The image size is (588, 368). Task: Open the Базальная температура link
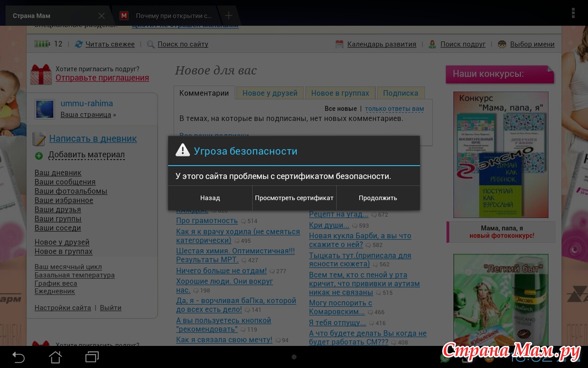tap(74, 275)
